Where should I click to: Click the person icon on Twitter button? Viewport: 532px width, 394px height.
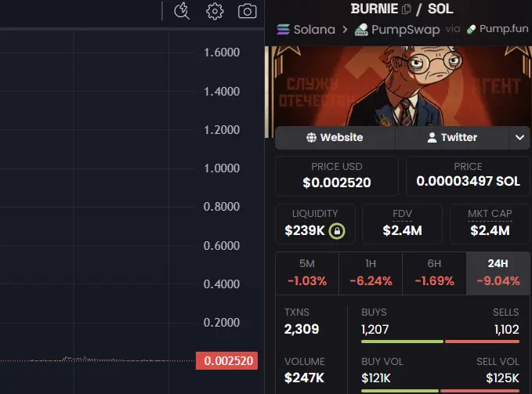pyautogui.click(x=432, y=137)
